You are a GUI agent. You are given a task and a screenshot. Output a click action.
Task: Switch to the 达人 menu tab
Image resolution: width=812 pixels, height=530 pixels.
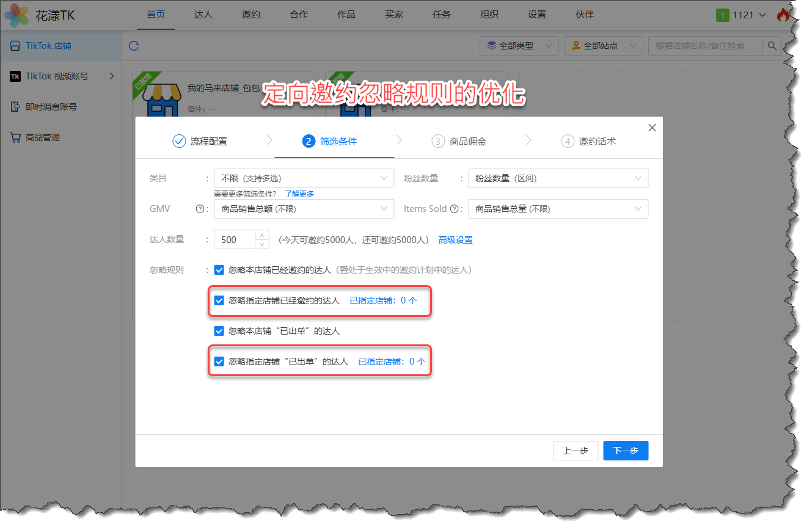pyautogui.click(x=203, y=15)
